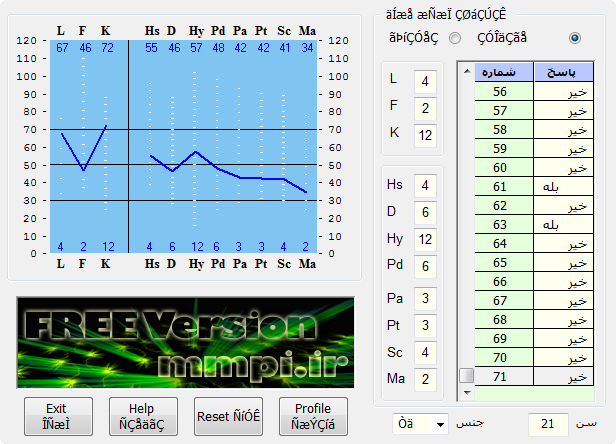Open the Help window
The width and height of the screenshot is (616, 444).
(143, 416)
